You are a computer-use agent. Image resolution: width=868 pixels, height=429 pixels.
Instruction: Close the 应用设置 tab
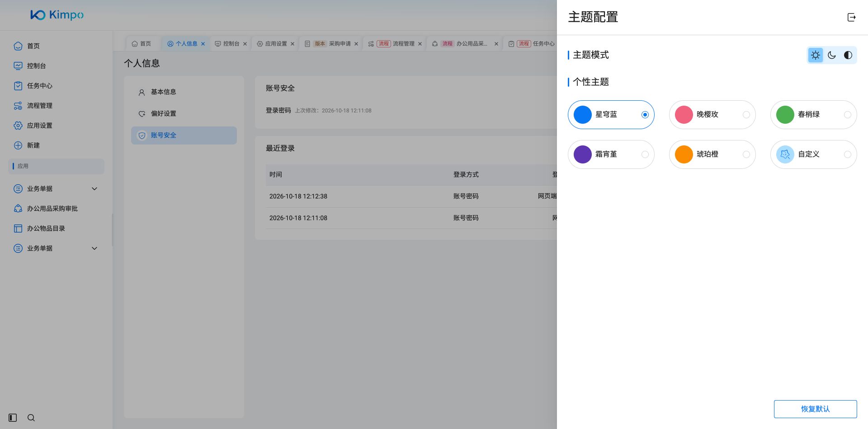[x=292, y=44]
